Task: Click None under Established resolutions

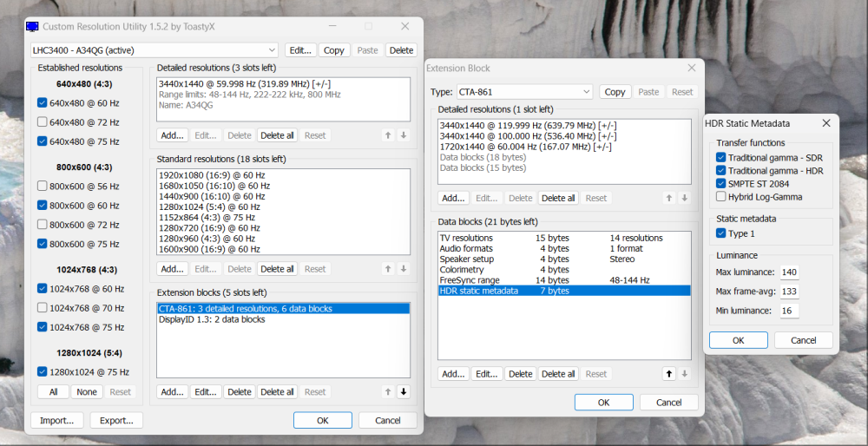Action: coord(86,392)
